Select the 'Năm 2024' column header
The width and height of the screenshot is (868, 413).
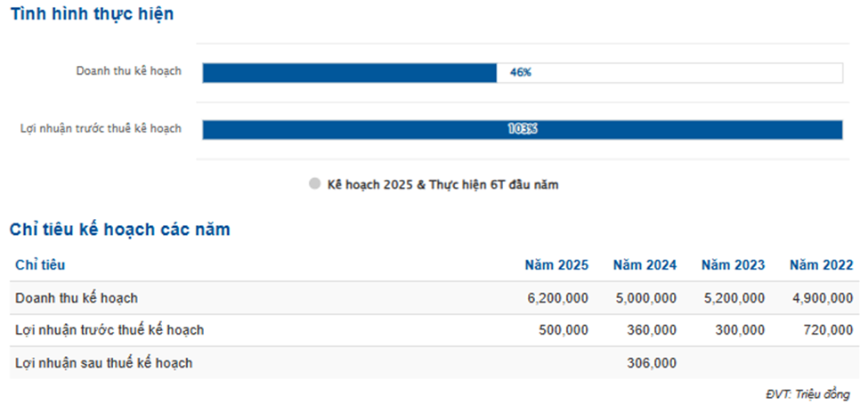(645, 265)
